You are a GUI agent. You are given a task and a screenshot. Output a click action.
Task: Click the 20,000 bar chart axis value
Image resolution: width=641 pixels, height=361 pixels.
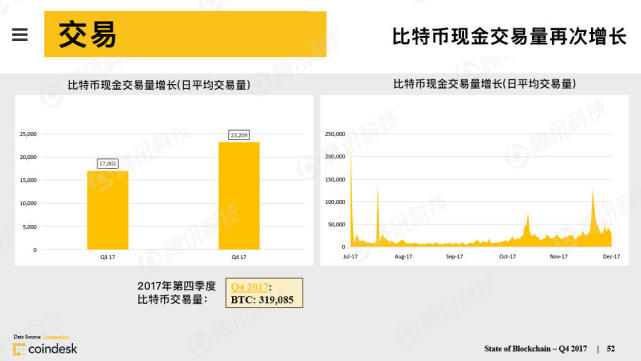tap(28, 157)
